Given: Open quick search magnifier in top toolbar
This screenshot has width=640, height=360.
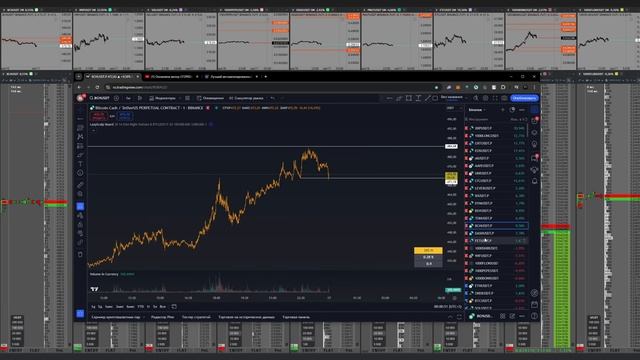Looking at the screenshot, I should 476,98.
